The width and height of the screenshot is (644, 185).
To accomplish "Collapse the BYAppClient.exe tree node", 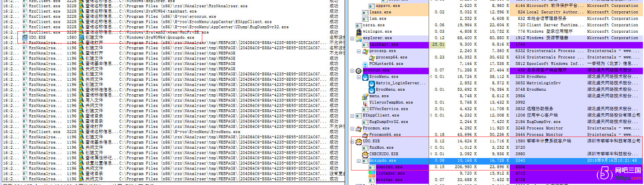I will pyautogui.click(x=353, y=116).
